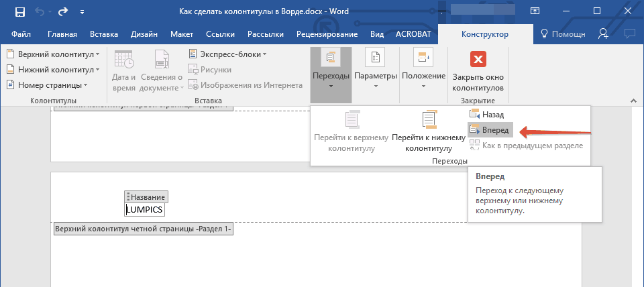Click the Закрытие group label
Viewport: 644px width, 287px height.
tap(478, 101)
